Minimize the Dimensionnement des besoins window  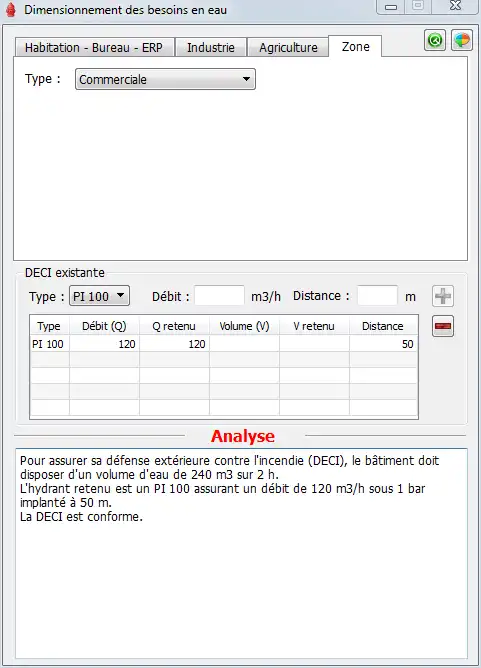tap(391, 7)
